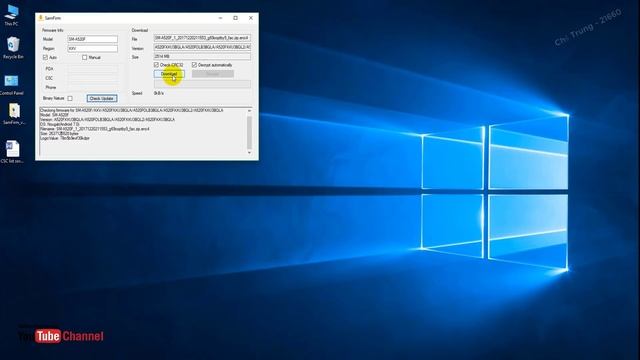Click the Download button
Screen dimensions: 640x360
point(169,74)
